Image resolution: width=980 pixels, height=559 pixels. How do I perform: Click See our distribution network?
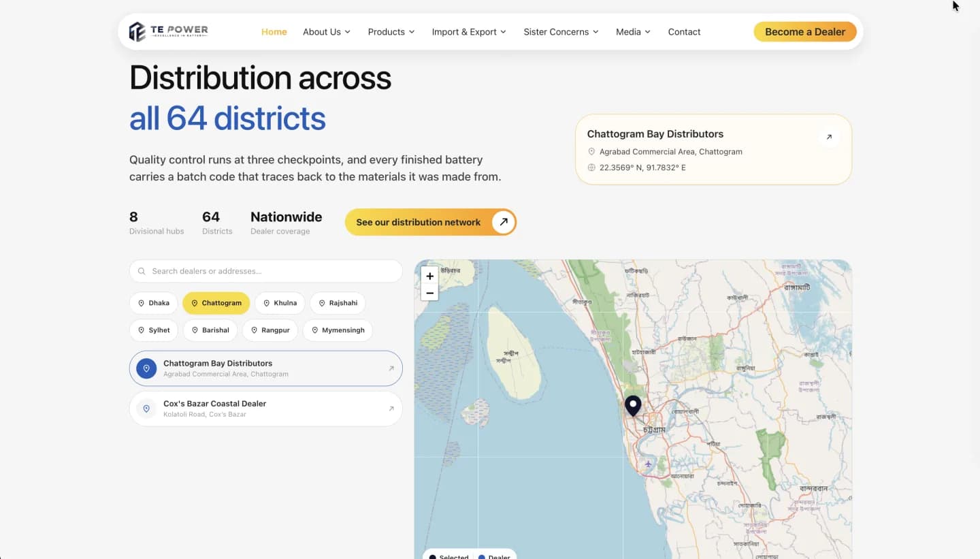(x=431, y=222)
